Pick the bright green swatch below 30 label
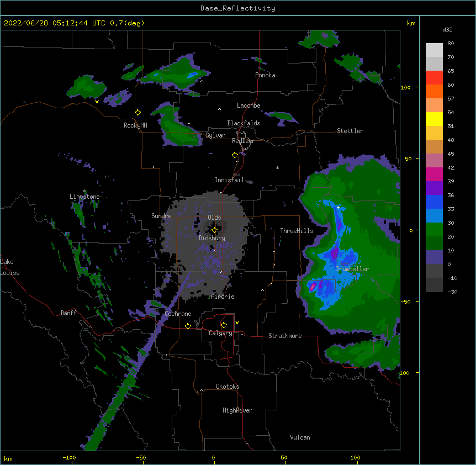Viewport: 476px width, 465px height. coord(434,230)
